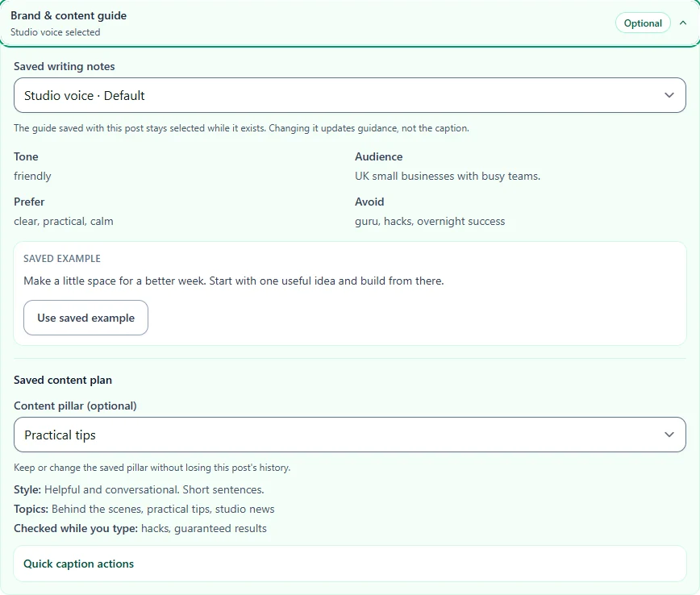This screenshot has width=700, height=595.
Task: Click the Brand & content guide heading
Action: [69, 15]
